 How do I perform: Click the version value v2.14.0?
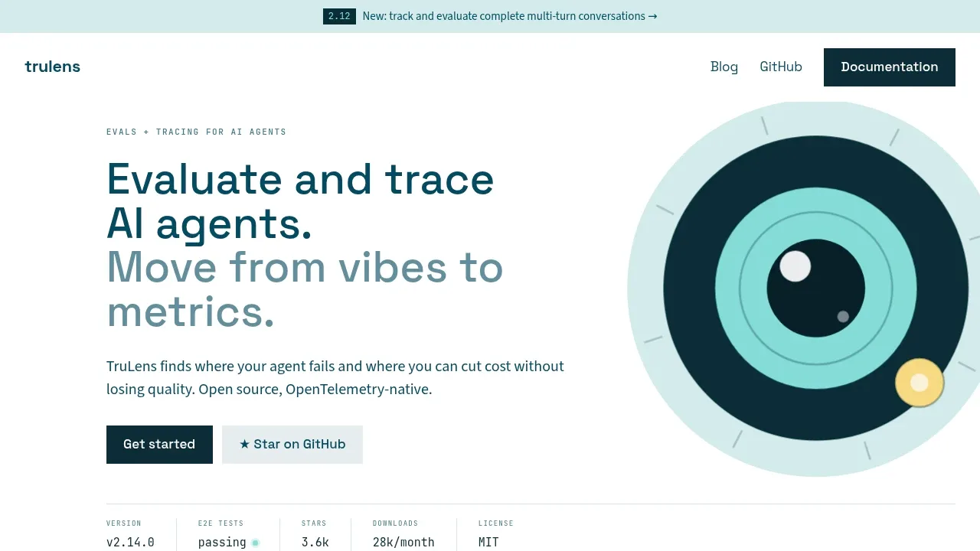[130, 543]
